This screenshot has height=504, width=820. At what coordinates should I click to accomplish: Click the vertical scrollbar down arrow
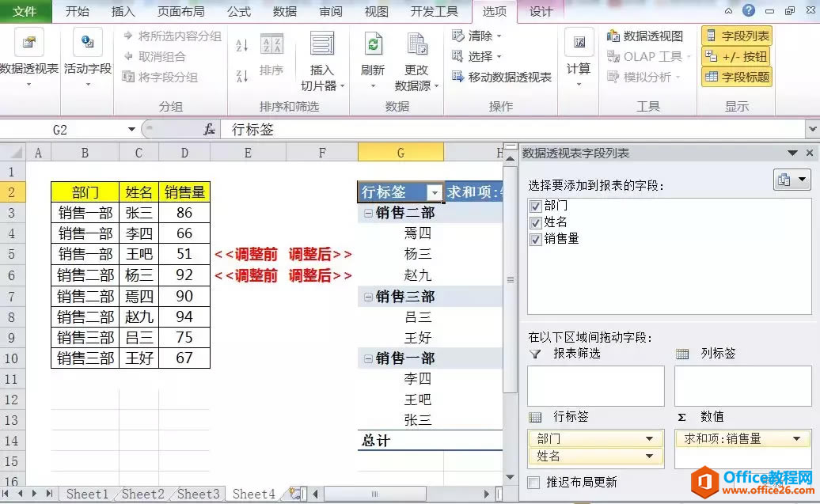510,477
